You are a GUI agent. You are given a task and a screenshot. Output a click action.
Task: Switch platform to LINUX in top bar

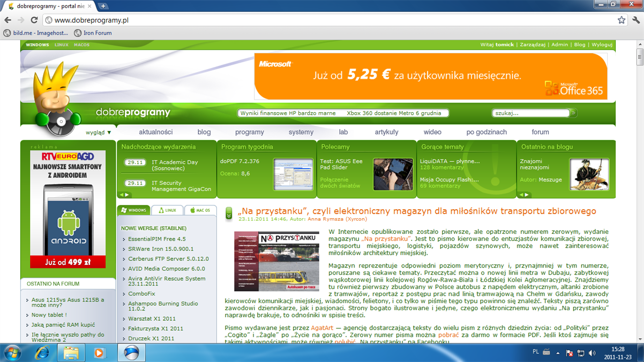coord(61,45)
